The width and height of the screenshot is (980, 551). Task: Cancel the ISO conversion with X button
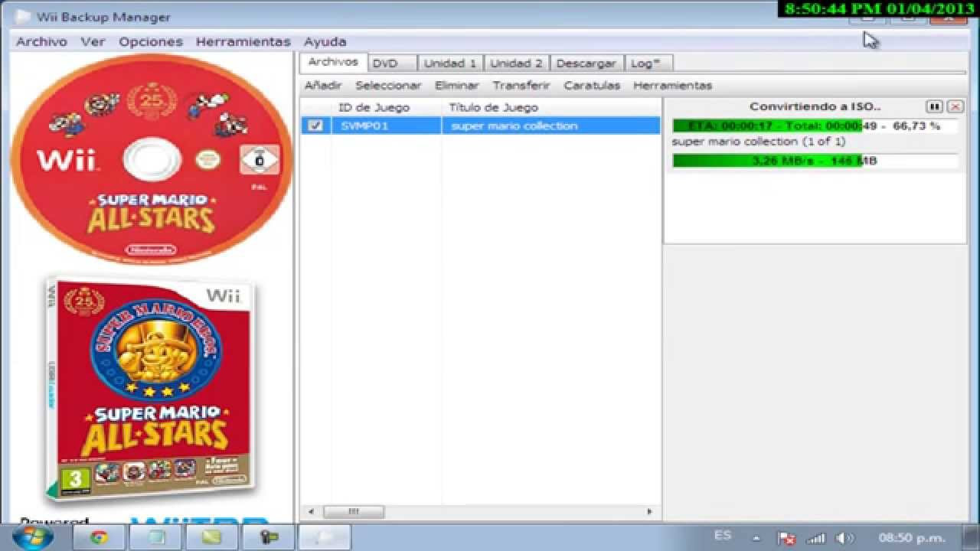click(955, 106)
